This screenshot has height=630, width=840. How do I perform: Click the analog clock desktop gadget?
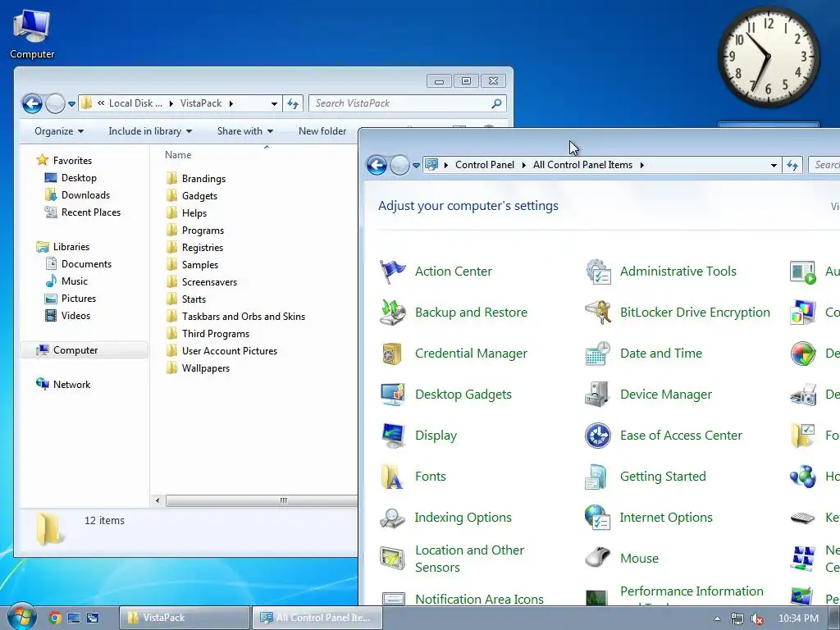[768, 57]
